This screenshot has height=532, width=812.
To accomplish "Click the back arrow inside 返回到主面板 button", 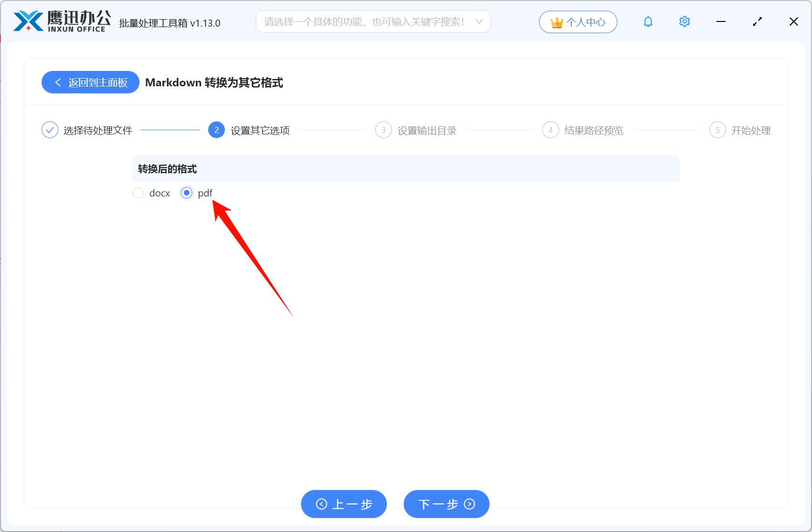I will coord(58,82).
